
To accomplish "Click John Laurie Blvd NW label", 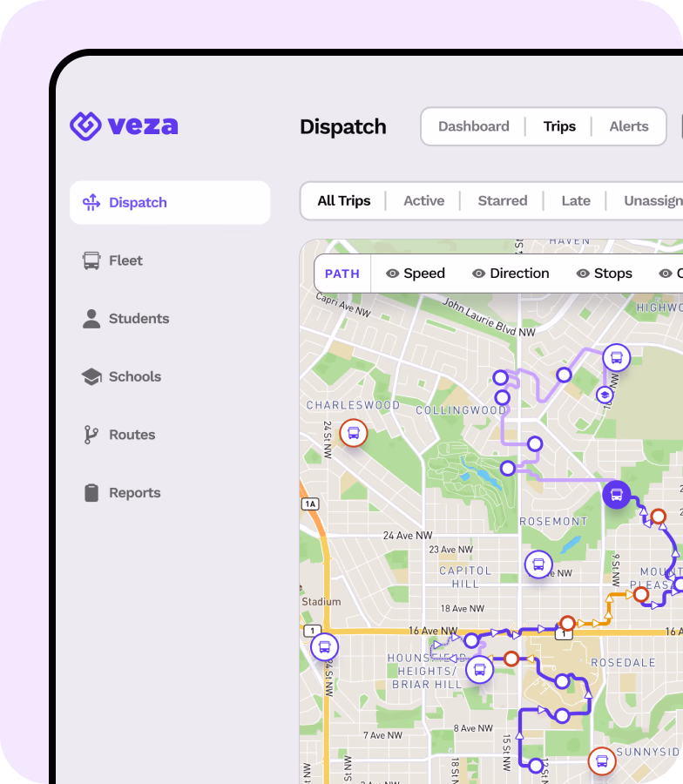I will [489, 317].
